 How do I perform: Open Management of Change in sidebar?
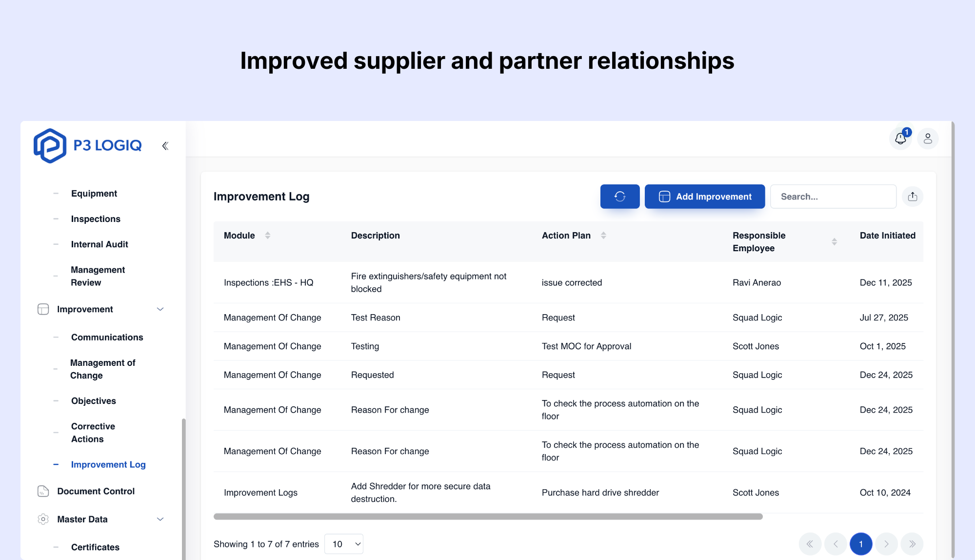click(103, 369)
